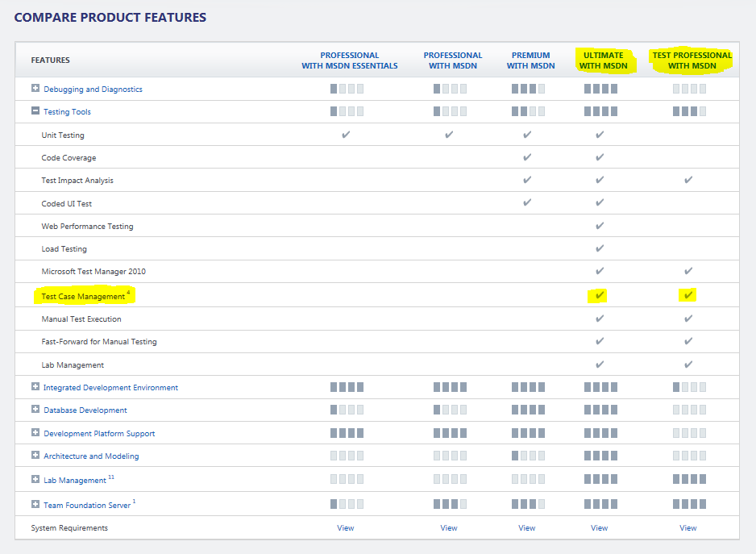Click the Manual Test Execution label
The height and width of the screenshot is (554, 756).
click(x=81, y=319)
